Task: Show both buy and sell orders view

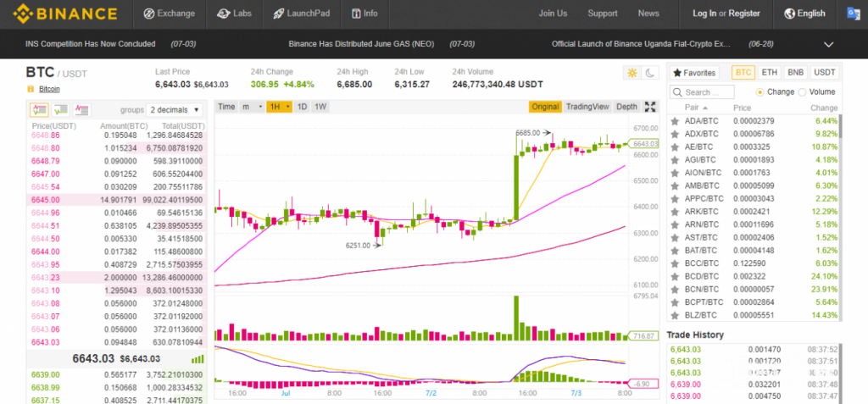Action: coord(39,109)
